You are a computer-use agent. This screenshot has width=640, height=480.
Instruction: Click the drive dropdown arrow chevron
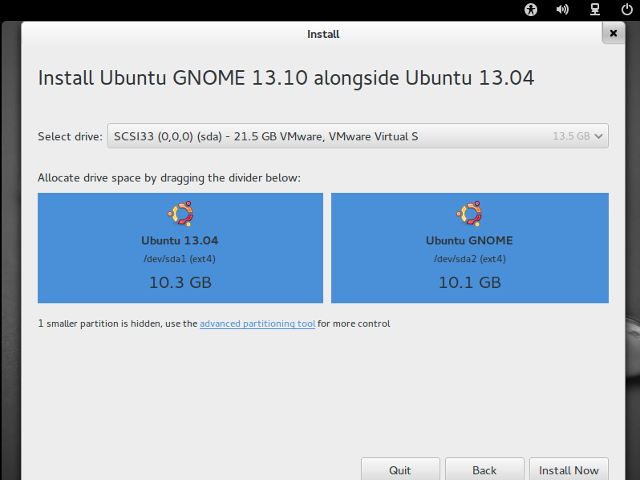[x=599, y=136]
